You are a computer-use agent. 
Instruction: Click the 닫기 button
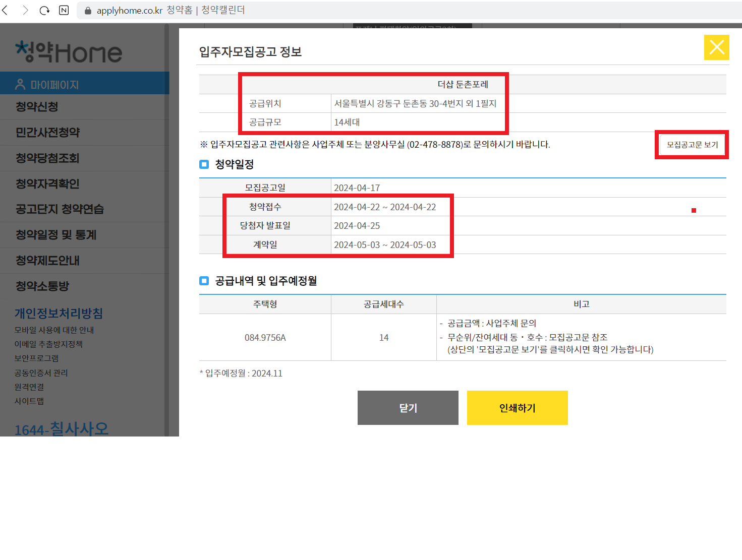click(408, 408)
